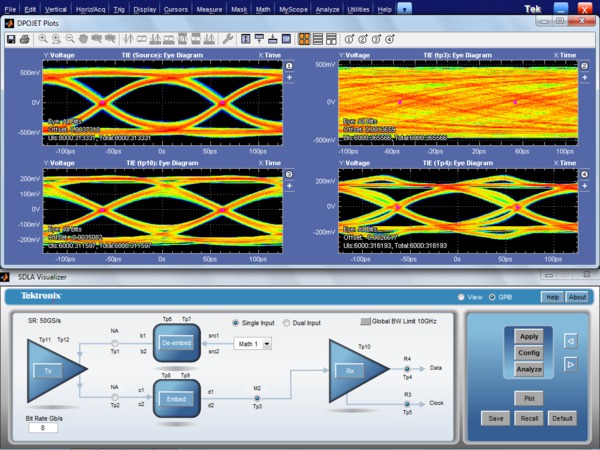600x450 pixels.
Task: Select plot 3 toolbar icon
Action: [x=376, y=39]
